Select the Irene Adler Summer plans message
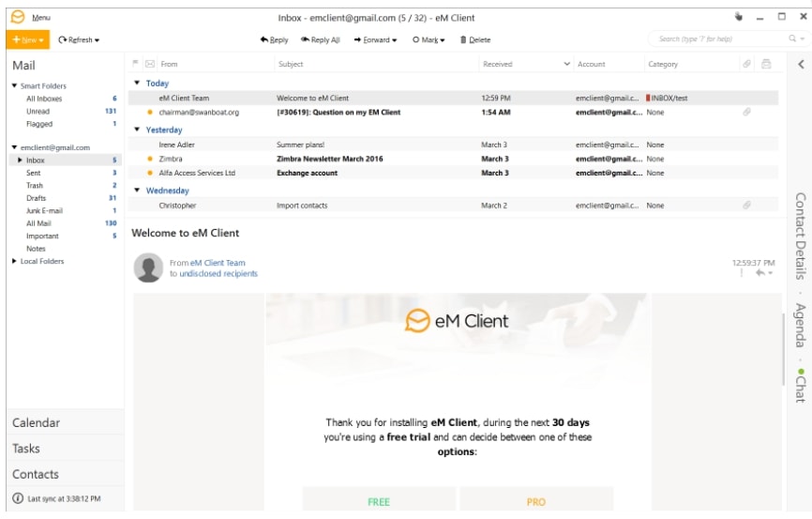This screenshot has width=812, height=519. click(453, 145)
